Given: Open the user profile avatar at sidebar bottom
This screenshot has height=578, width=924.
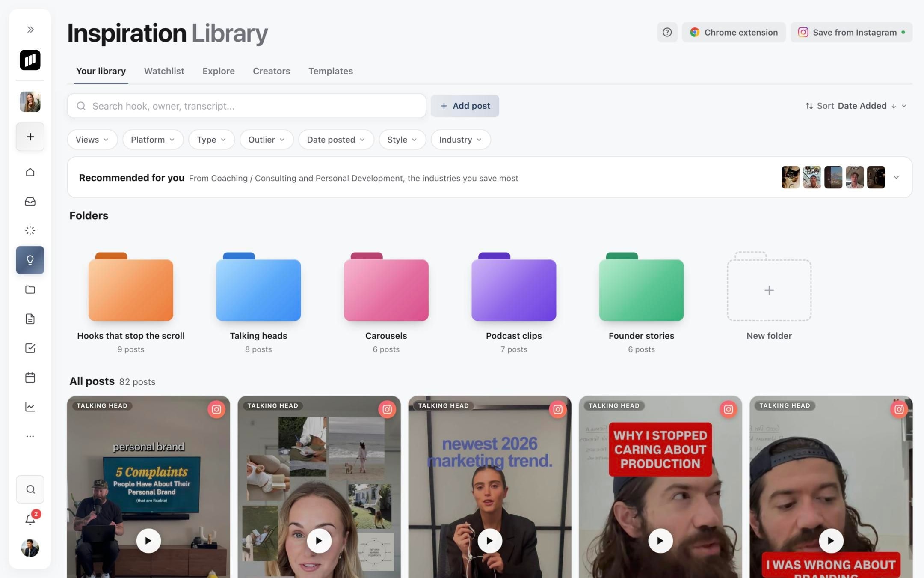Looking at the screenshot, I should click(x=30, y=548).
